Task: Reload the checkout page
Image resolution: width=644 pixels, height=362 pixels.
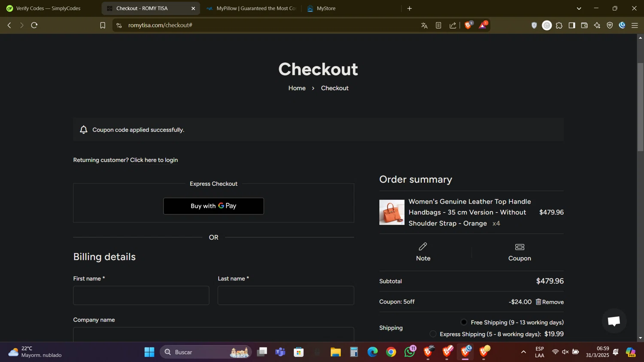Action: coord(34,25)
